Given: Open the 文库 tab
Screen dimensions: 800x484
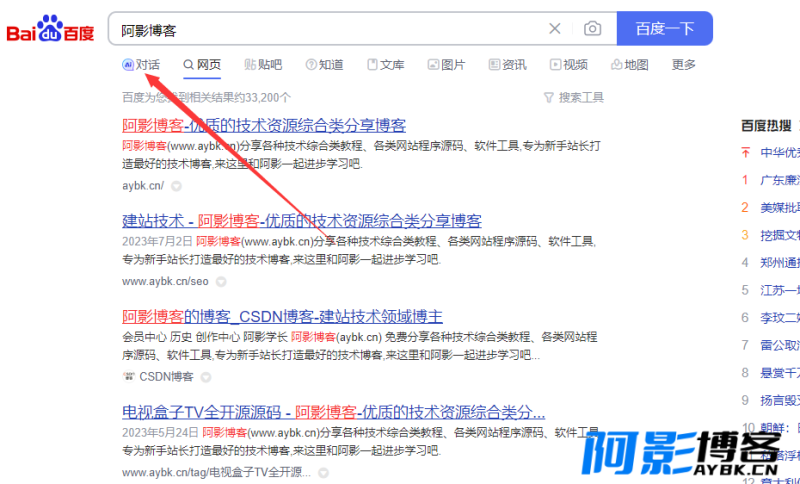Looking at the screenshot, I should pyautogui.click(x=386, y=65).
